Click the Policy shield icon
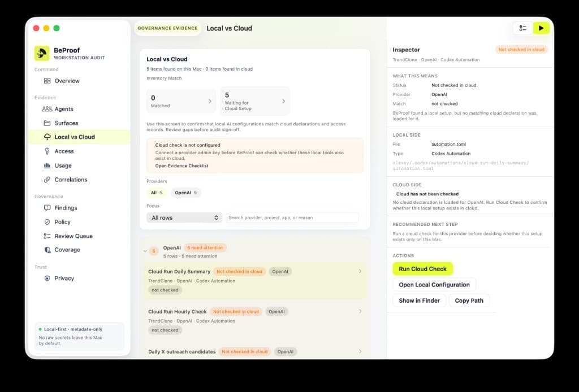 (x=47, y=221)
